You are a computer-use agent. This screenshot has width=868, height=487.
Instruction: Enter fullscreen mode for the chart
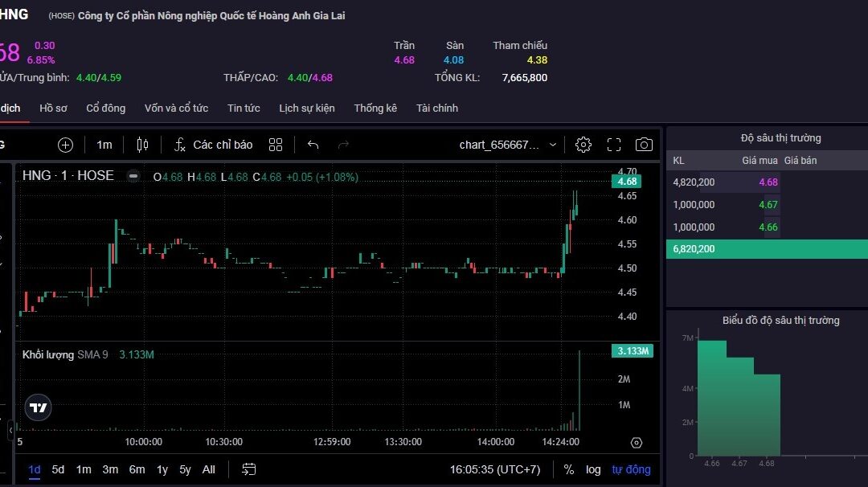coord(614,145)
